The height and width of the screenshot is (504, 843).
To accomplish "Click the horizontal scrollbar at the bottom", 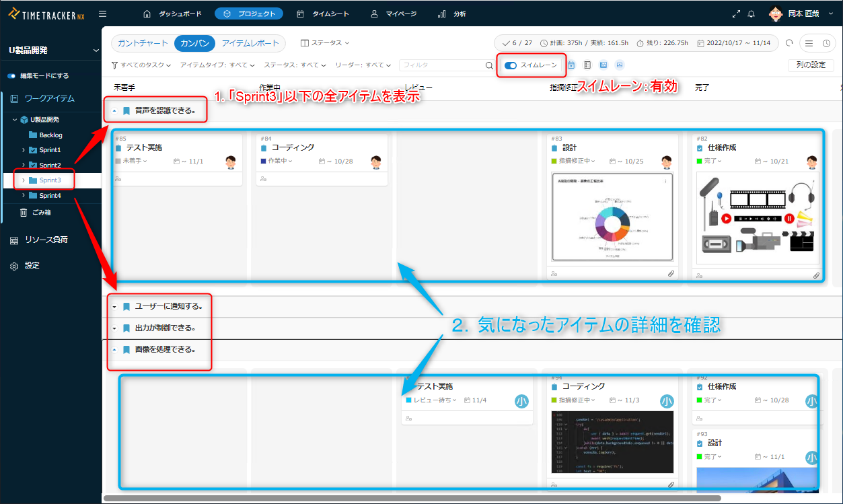I will [x=412, y=499].
